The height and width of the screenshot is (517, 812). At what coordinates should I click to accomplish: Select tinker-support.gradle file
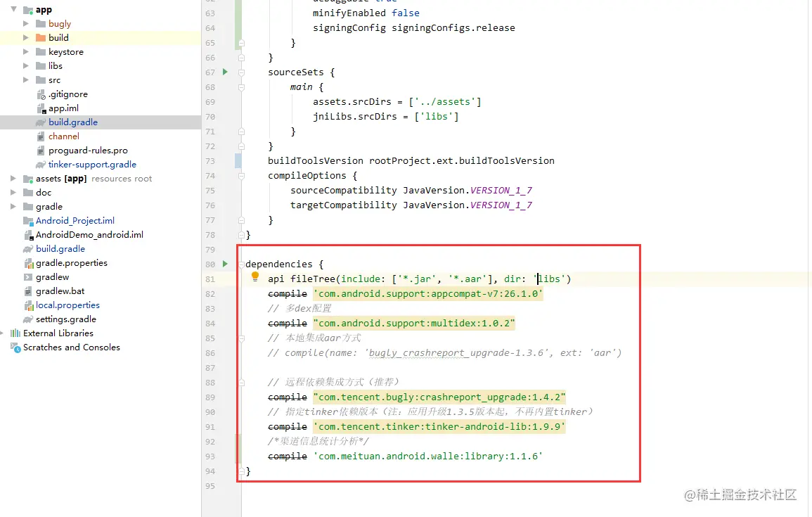click(x=92, y=164)
